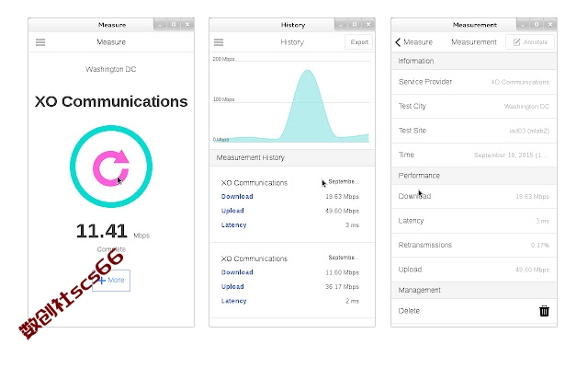The width and height of the screenshot is (588, 368).
Task: Click pink restart test arrow icon
Action: tap(111, 167)
